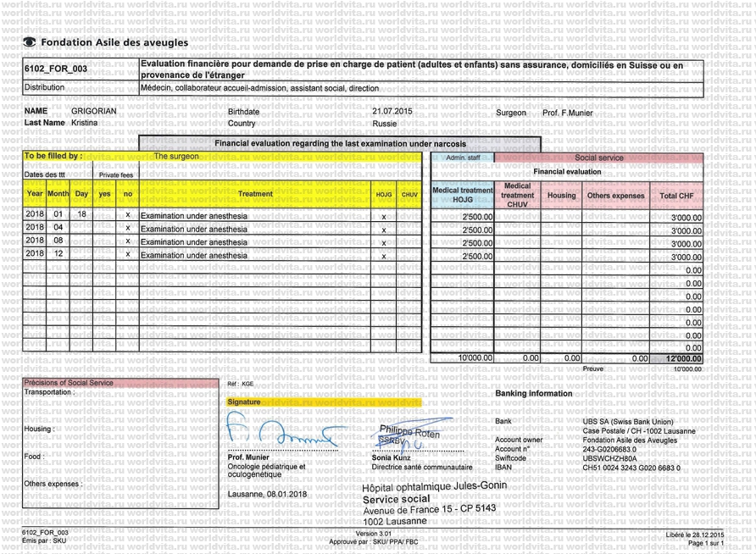This screenshot has height=554, width=756.
Task: Click the IBAN value "CH51 0024 3243 G020 6683 0"
Action: [631, 468]
